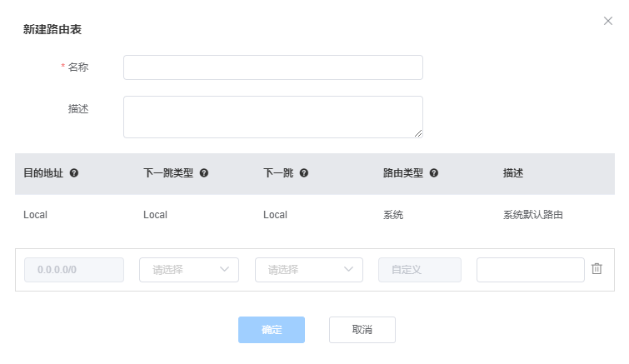Screen dimensions: 629x364
Task: Click the 自定义 route type field
Action: point(420,270)
